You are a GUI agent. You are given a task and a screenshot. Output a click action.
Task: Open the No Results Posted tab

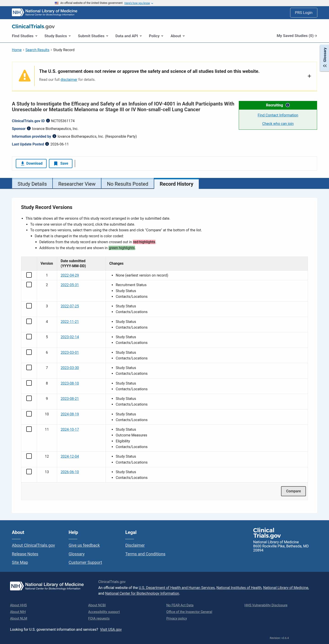click(x=127, y=184)
